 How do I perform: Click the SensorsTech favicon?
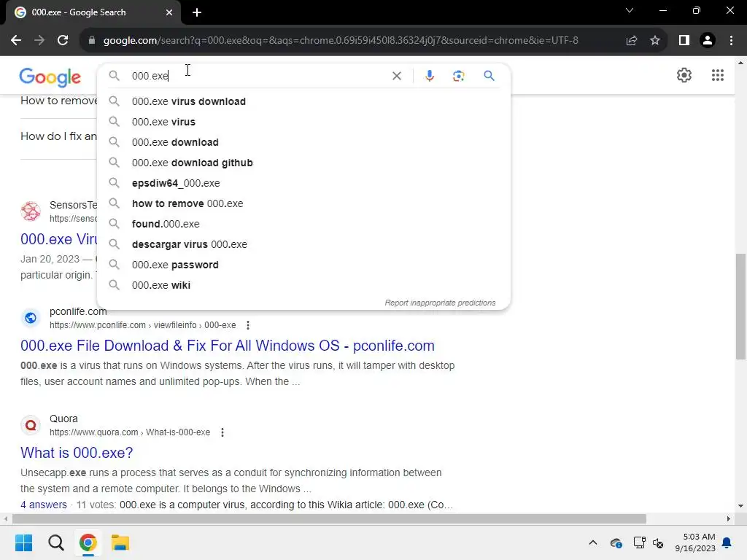pos(31,211)
